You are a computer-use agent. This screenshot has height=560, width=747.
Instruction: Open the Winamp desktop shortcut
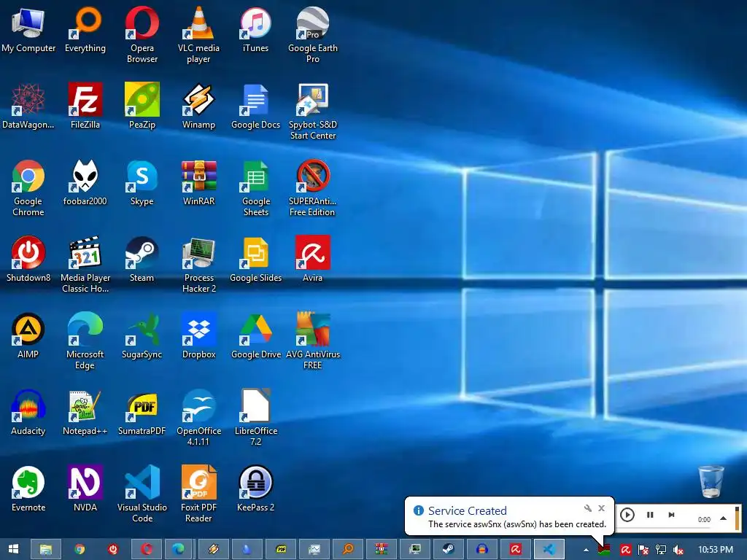click(198, 106)
